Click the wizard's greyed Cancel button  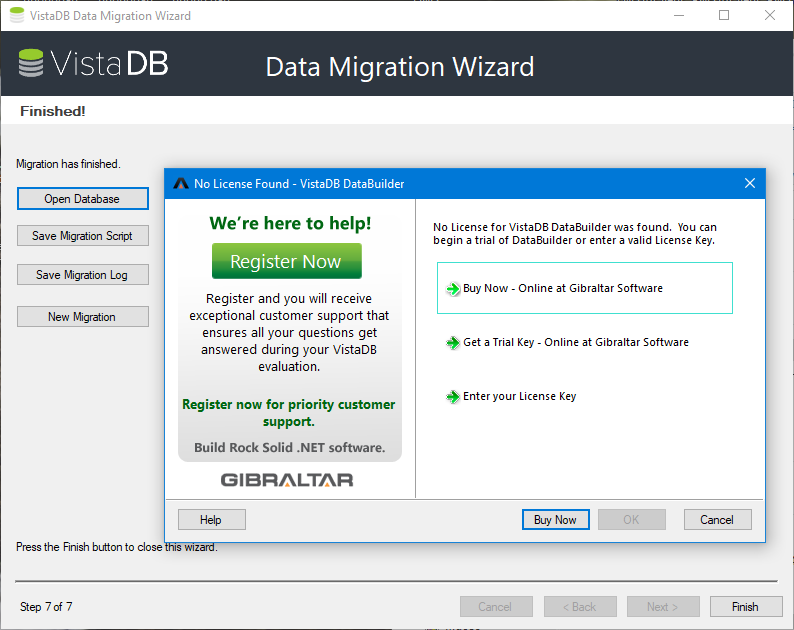496,606
